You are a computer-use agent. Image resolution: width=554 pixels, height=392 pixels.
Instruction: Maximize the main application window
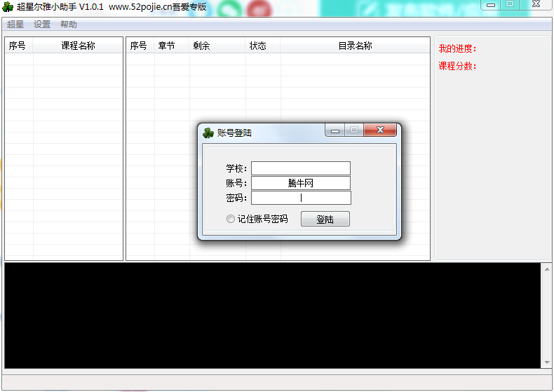[x=510, y=4]
